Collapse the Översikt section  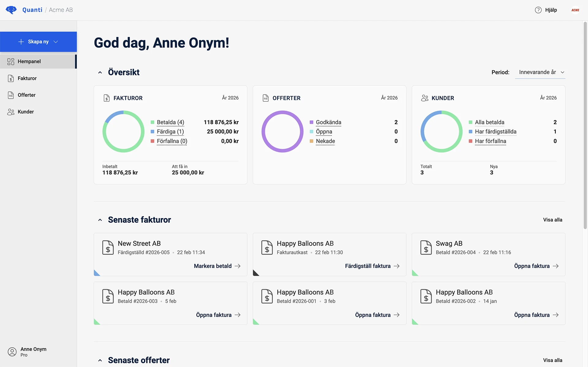100,72
